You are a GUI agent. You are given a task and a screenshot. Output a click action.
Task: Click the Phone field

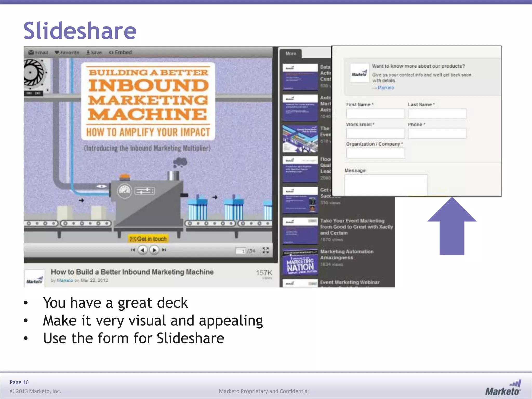[x=437, y=134]
